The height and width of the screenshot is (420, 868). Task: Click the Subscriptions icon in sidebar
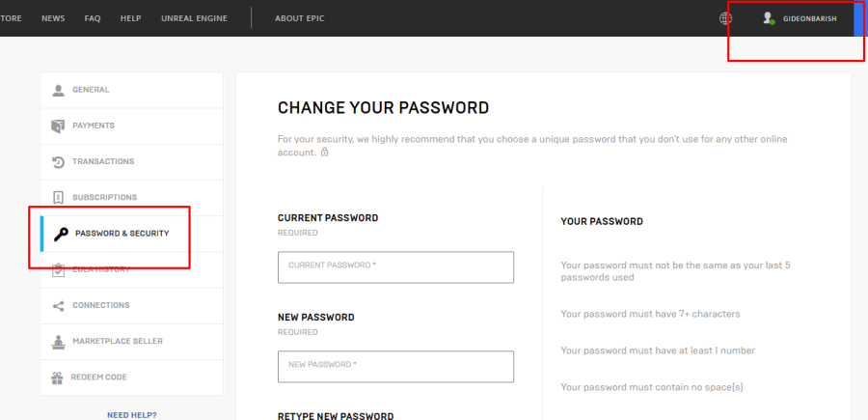[58, 197]
